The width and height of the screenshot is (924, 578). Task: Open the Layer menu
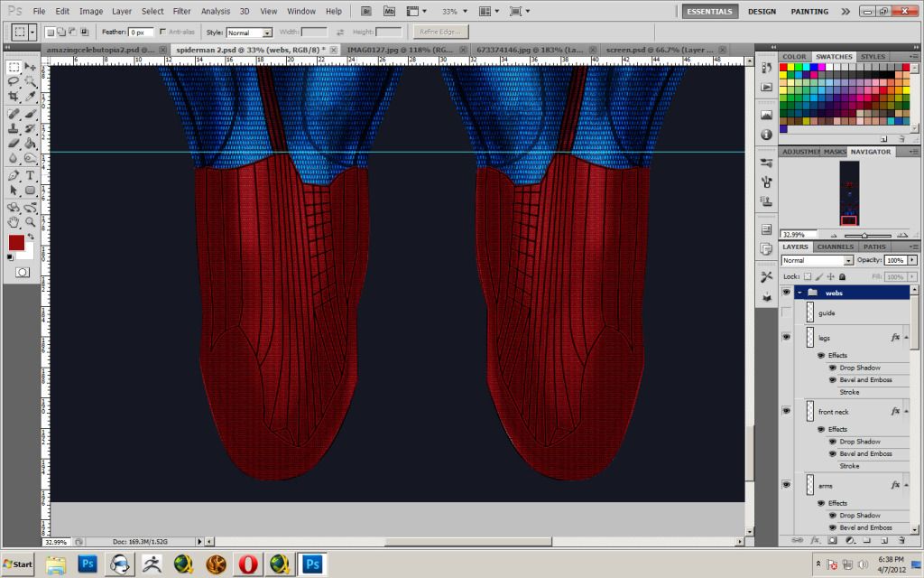click(x=122, y=11)
